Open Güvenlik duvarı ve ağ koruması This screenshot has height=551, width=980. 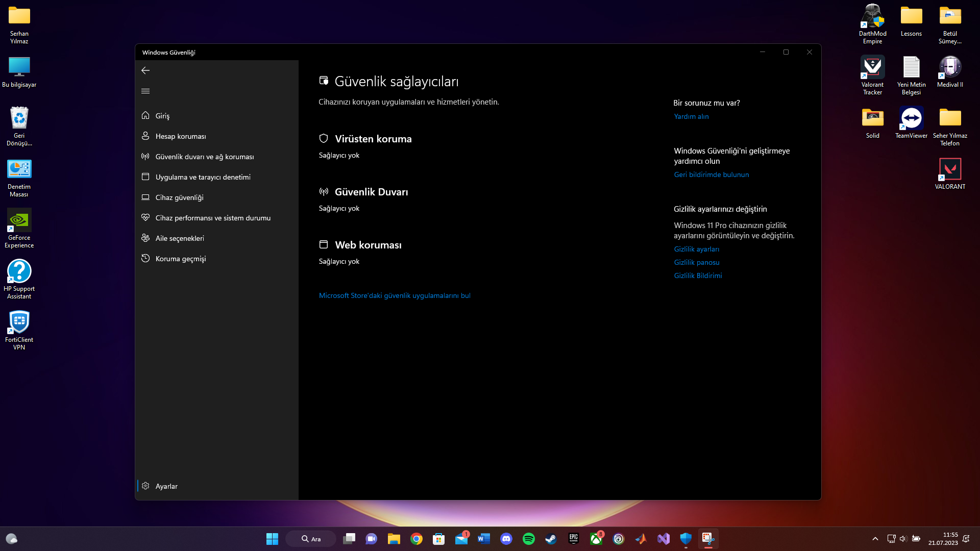click(x=204, y=157)
